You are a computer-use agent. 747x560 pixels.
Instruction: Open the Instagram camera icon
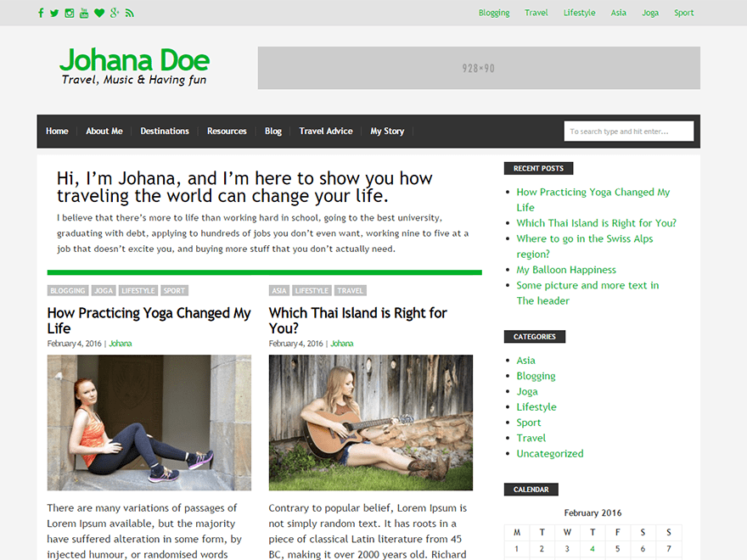pos(70,13)
